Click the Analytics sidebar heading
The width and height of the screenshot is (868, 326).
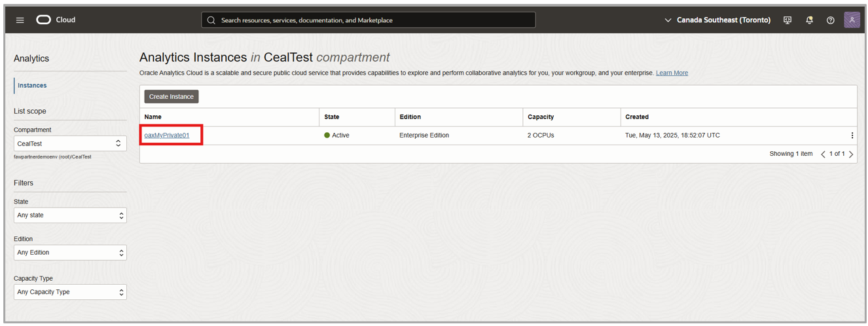31,58
